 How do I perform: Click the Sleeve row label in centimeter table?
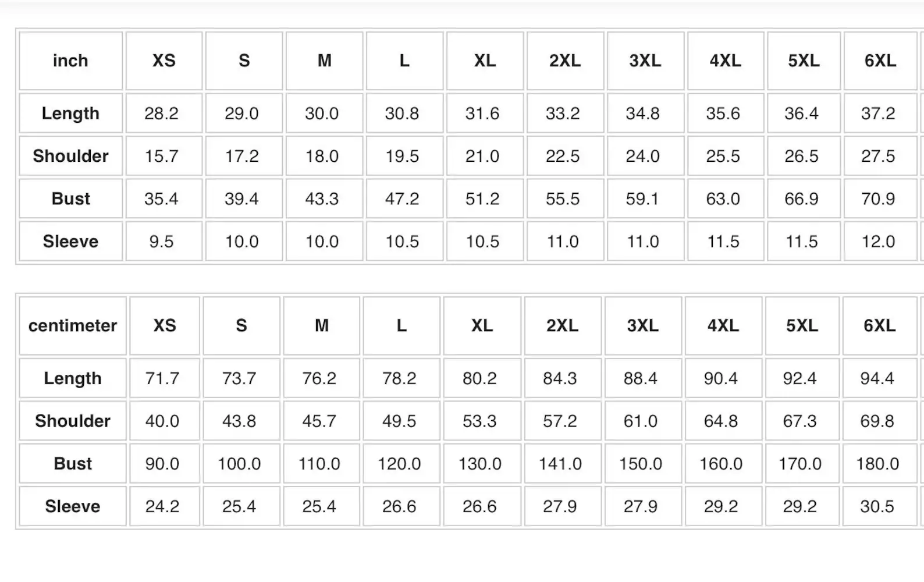tap(73, 506)
